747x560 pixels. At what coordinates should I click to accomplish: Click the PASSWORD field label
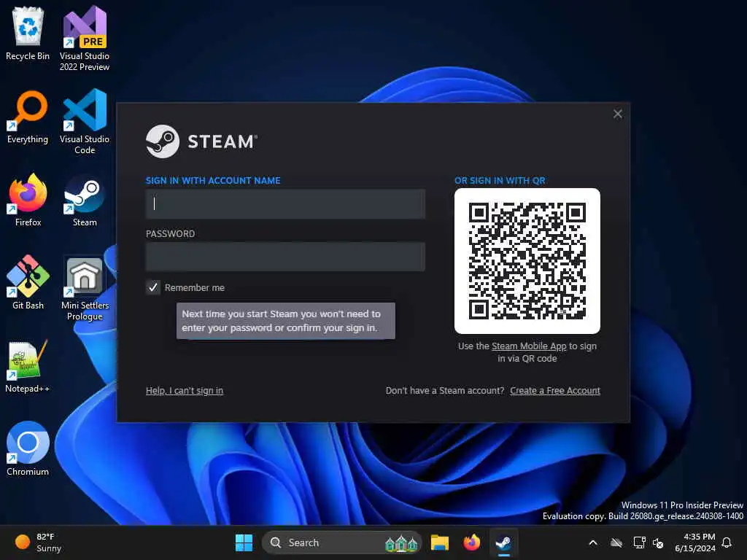[170, 234]
